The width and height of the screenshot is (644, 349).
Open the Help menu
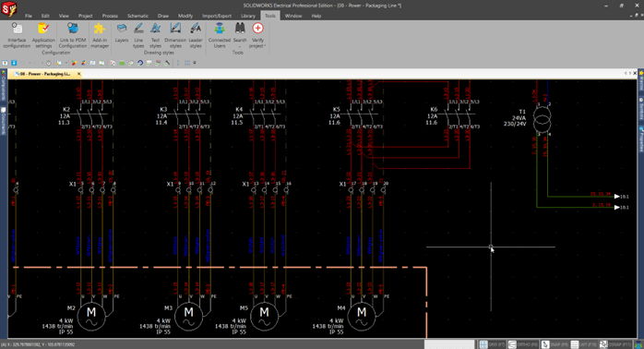316,16
